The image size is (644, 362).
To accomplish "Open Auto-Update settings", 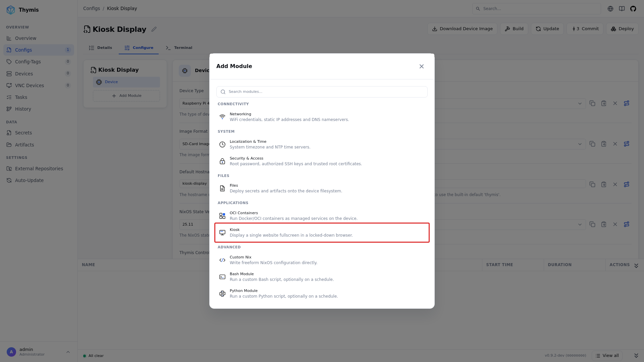I will tap(39, 180).
